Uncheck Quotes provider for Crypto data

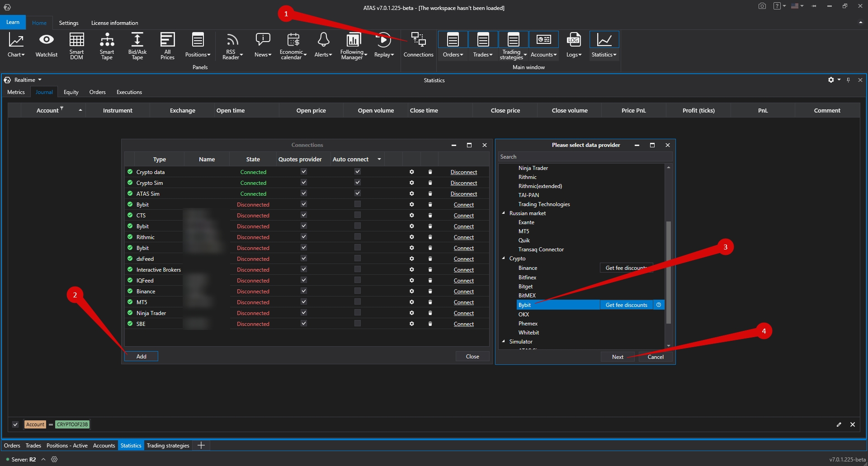click(304, 172)
